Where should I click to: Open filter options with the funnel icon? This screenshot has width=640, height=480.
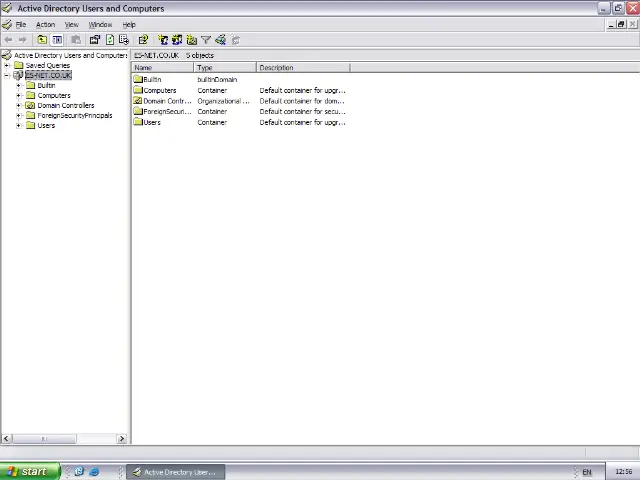[x=206, y=40]
